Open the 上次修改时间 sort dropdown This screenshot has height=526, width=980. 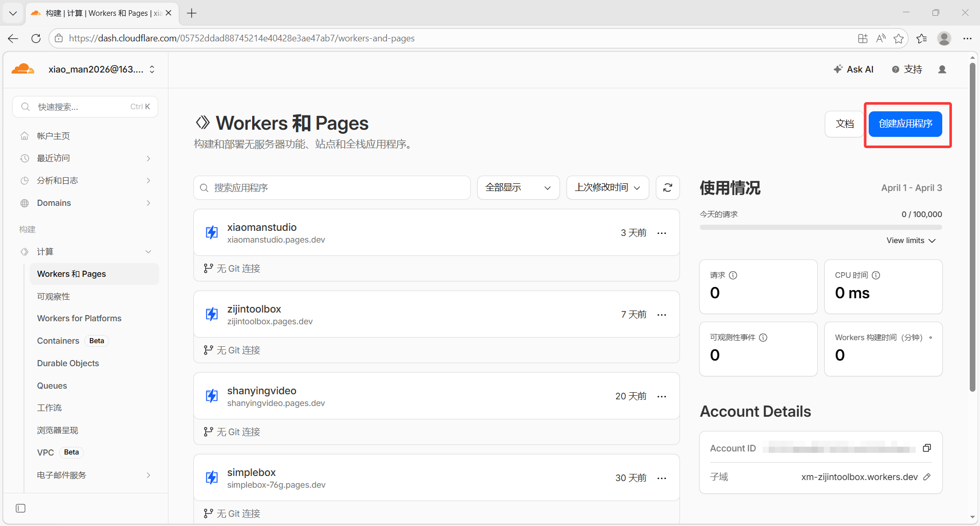point(607,188)
